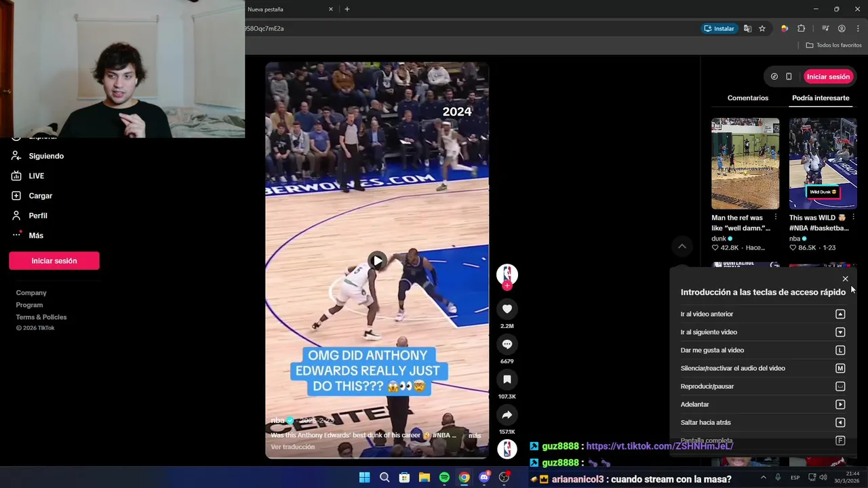Switch to the Comentarios tab
Viewport: 868px width, 488px height.
pyautogui.click(x=748, y=98)
